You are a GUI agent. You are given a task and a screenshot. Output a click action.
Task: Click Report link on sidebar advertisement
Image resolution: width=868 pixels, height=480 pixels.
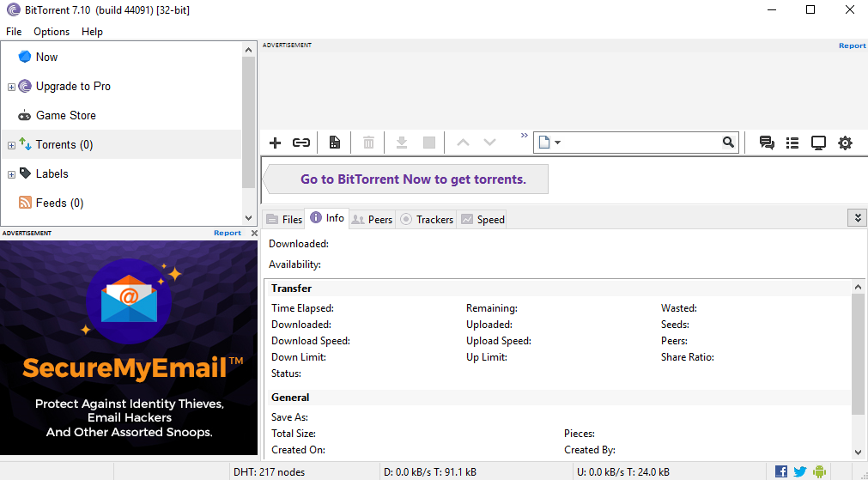pos(228,233)
